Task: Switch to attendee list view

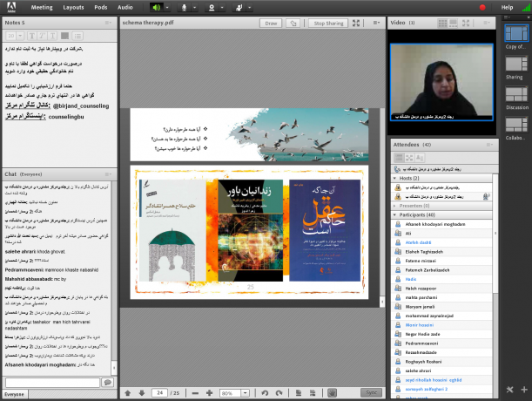Action: [x=399, y=158]
